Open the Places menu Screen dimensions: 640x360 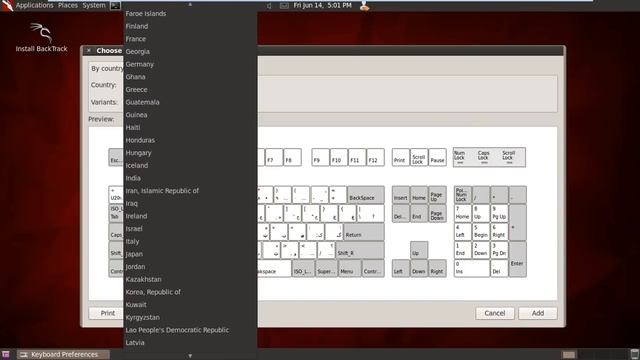pos(68,5)
